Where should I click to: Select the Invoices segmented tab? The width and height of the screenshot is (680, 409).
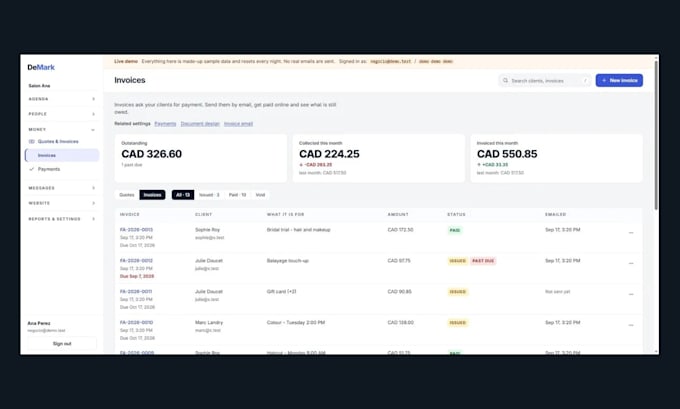pyautogui.click(x=152, y=195)
